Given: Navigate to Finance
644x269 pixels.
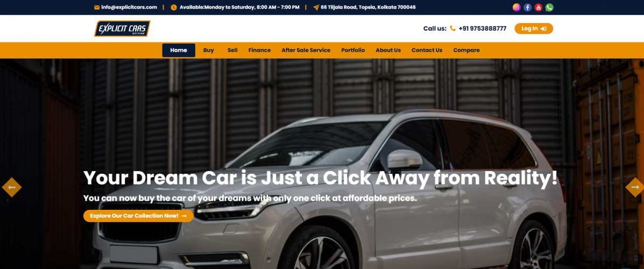Looking at the screenshot, I should 259,50.
